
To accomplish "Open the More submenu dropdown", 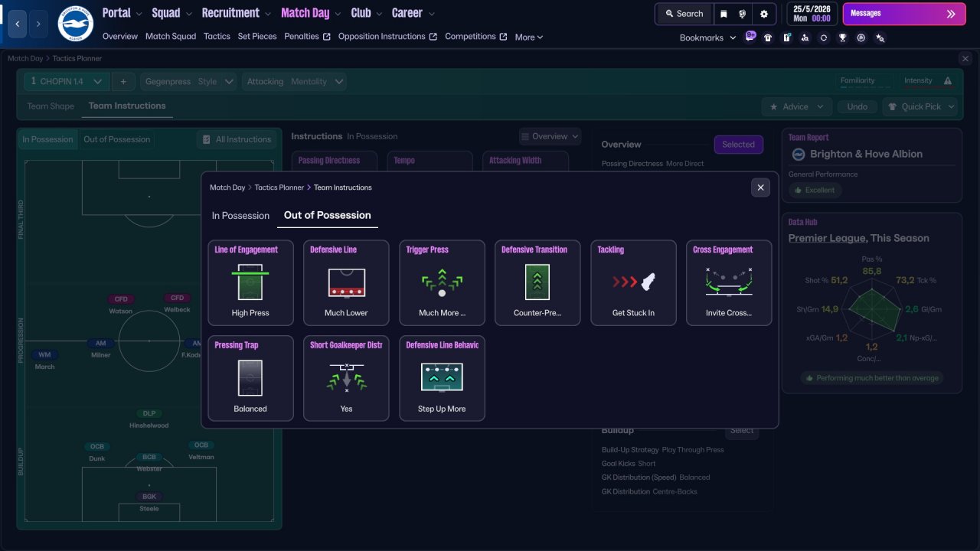I will pyautogui.click(x=529, y=37).
